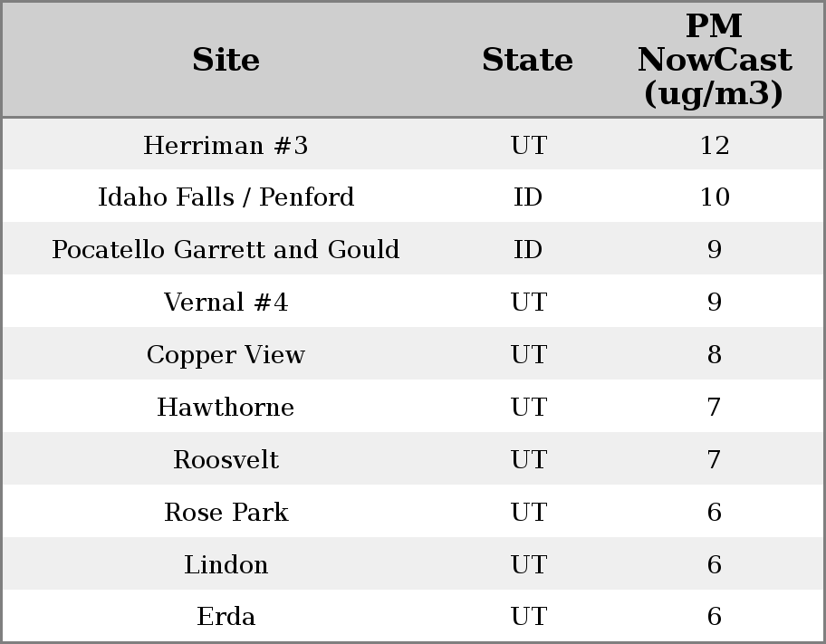Click the PM value 8 for Copper View
This screenshot has height=644, width=826.
pyautogui.click(x=714, y=355)
